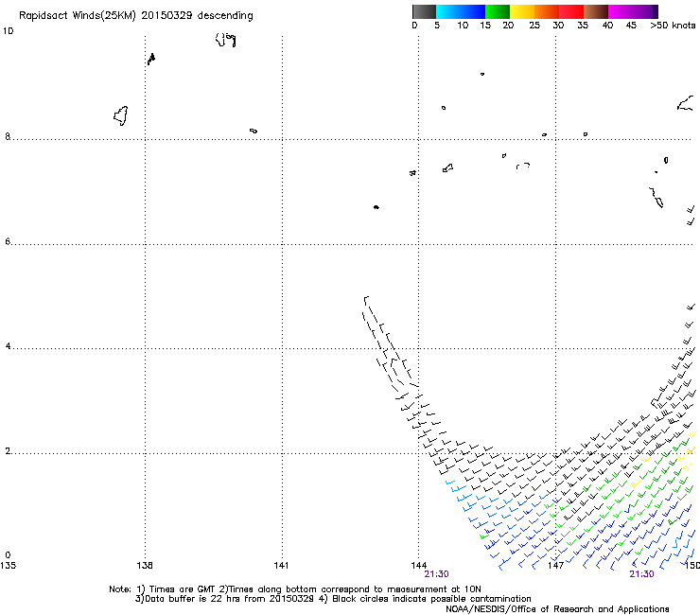
Task: Select the yellow 20-25 knots color band
Action: coord(521,11)
